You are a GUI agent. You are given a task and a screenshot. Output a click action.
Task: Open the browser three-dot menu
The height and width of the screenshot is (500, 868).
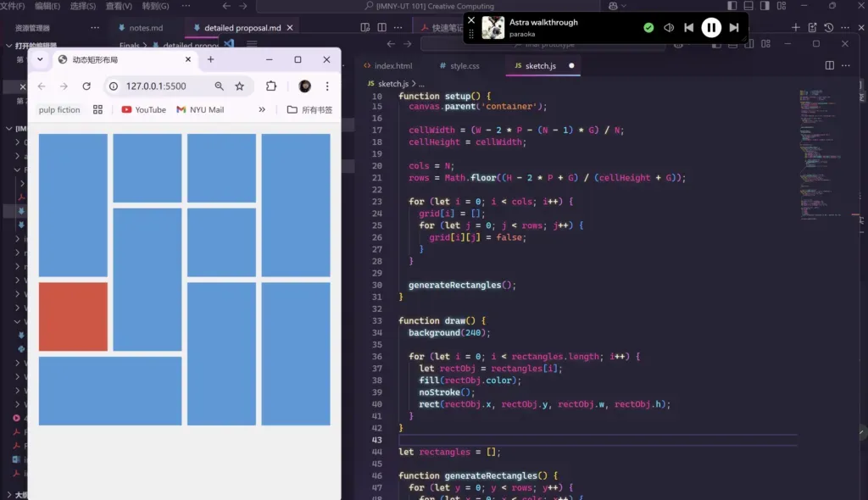(x=327, y=86)
